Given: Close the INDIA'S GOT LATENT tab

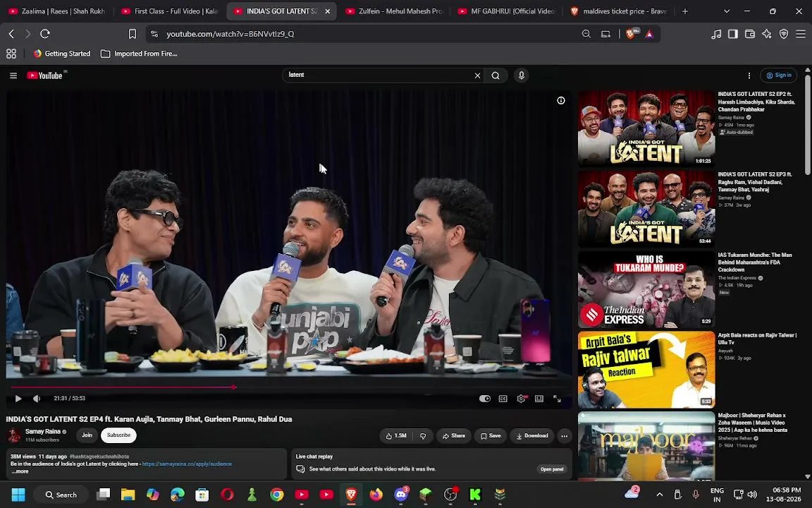Looking at the screenshot, I should (327, 11).
